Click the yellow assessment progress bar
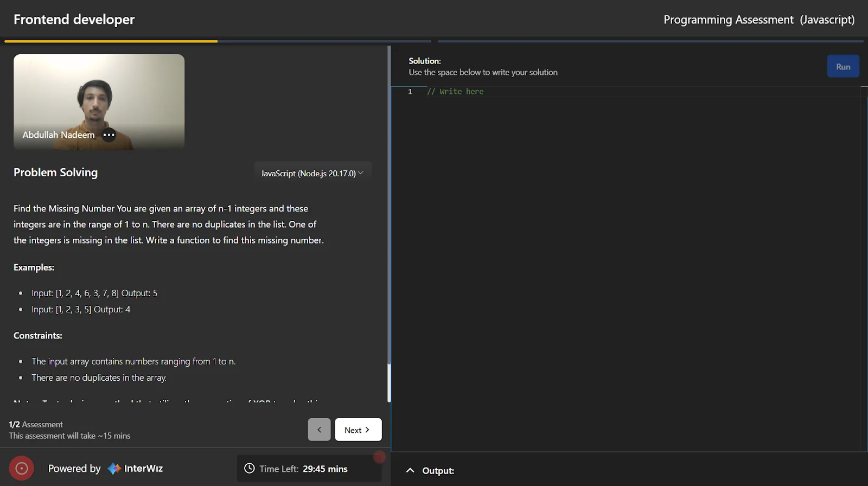This screenshot has width=868, height=486. pyautogui.click(x=111, y=41)
